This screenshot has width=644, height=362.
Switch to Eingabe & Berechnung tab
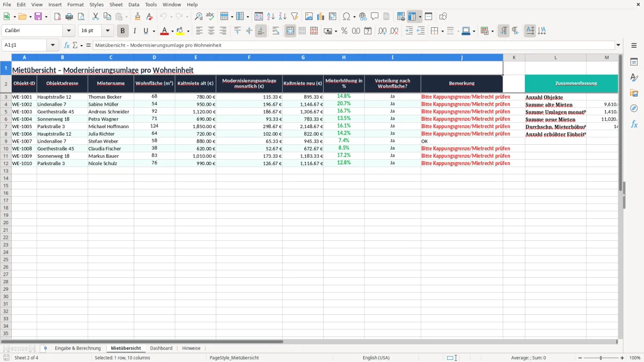77,348
